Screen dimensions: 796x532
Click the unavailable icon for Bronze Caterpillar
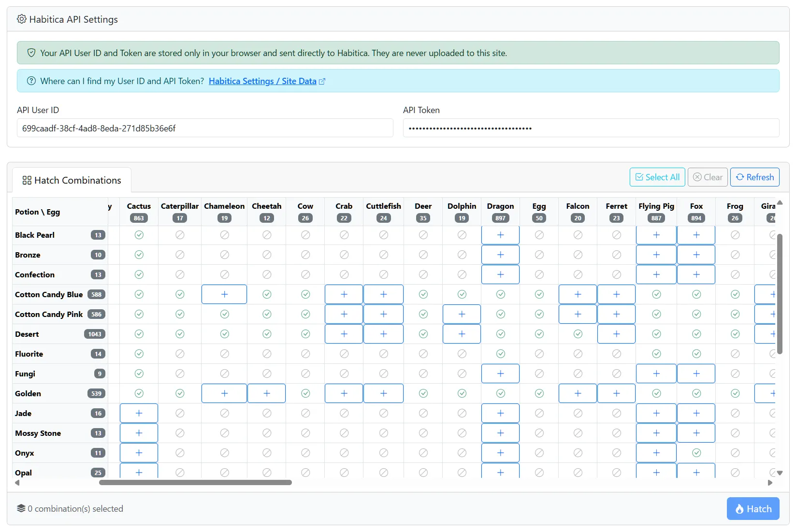[x=180, y=255]
